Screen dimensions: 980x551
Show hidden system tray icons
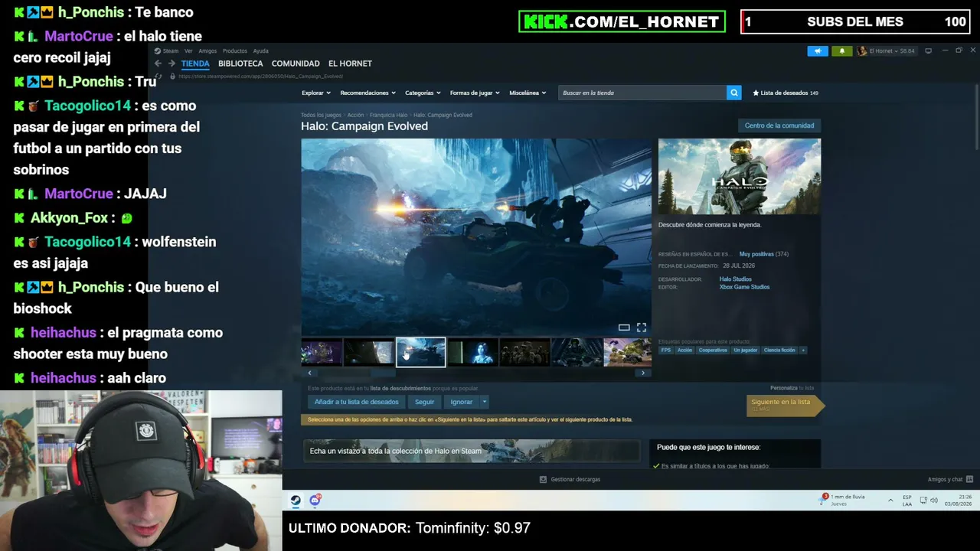click(890, 500)
